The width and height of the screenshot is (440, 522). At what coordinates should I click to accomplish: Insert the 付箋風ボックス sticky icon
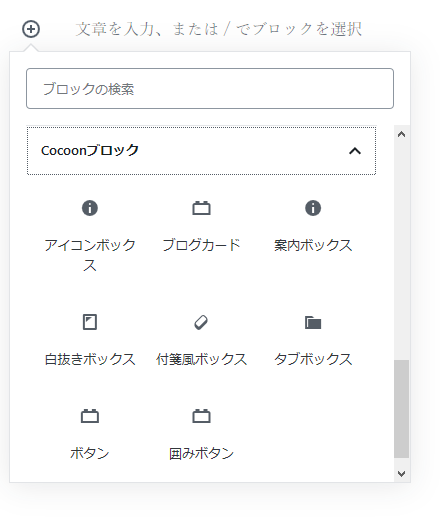point(201,322)
